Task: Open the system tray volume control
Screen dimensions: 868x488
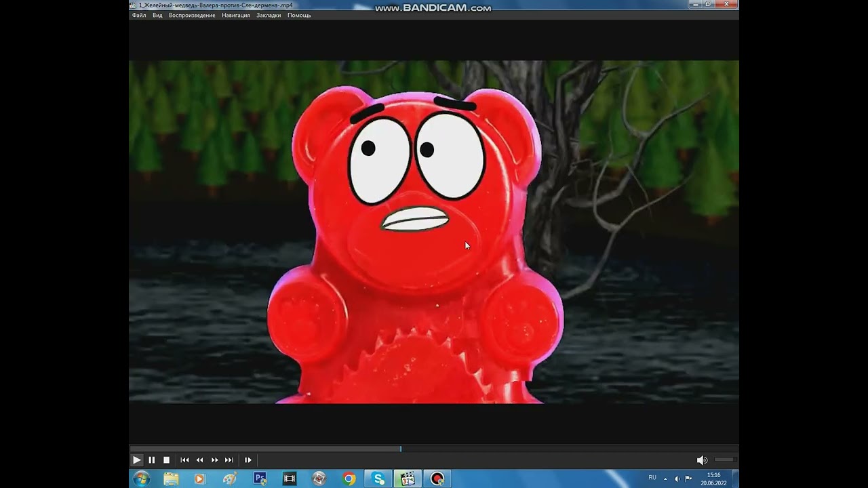Action: [x=677, y=479]
